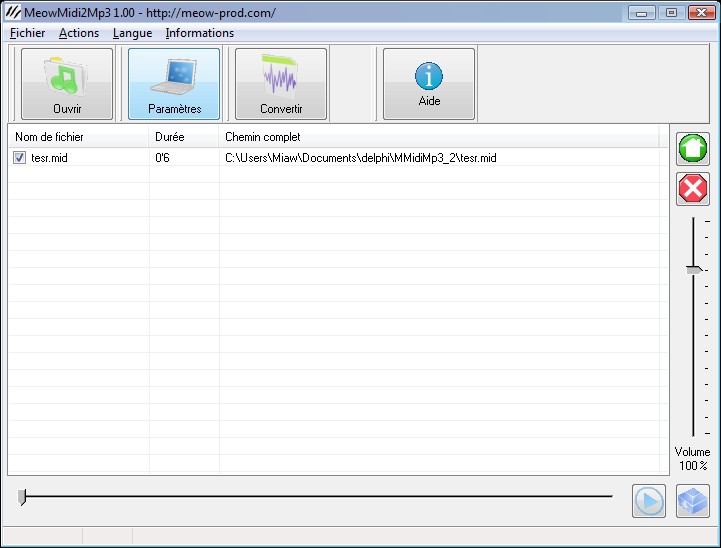The image size is (721, 548).
Task: Open the Paramètres settings panel
Action: pyautogui.click(x=174, y=84)
